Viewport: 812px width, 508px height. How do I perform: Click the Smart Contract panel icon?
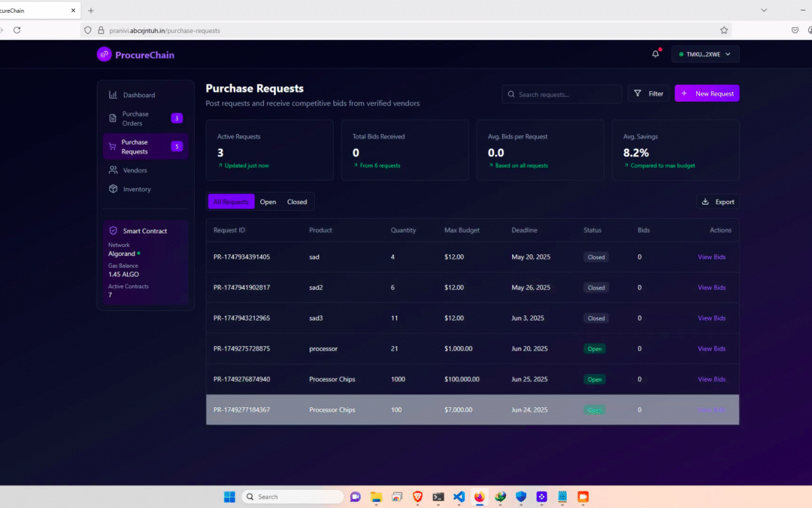(115, 230)
